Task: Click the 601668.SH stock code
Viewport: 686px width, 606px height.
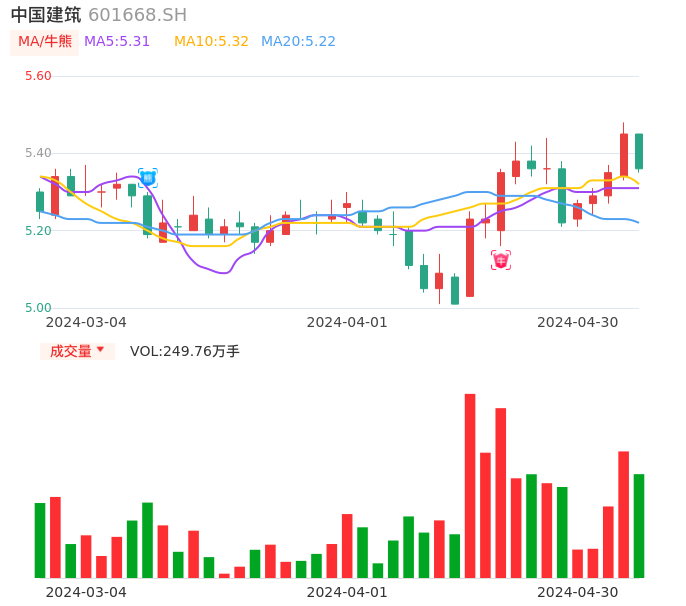Action: [x=137, y=15]
